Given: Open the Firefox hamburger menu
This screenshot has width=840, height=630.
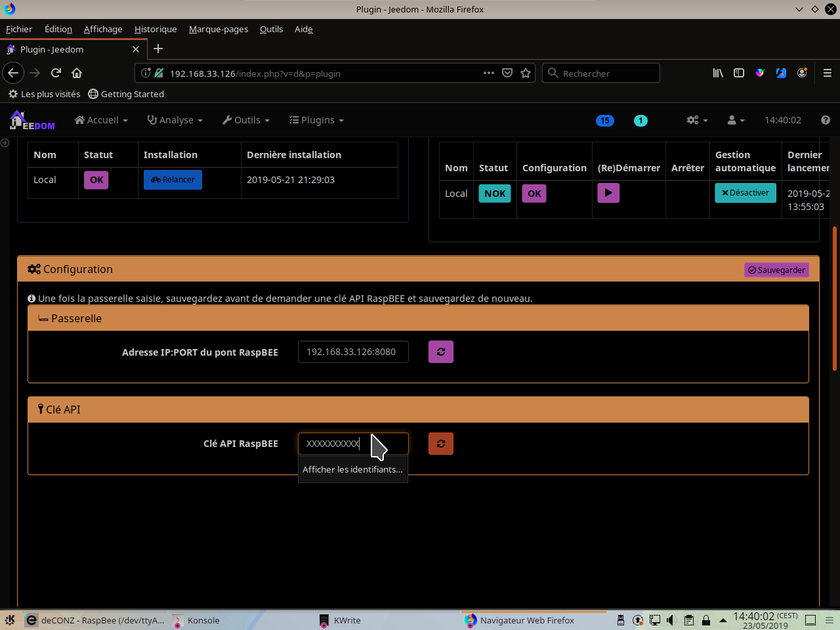Looking at the screenshot, I should pyautogui.click(x=828, y=73).
